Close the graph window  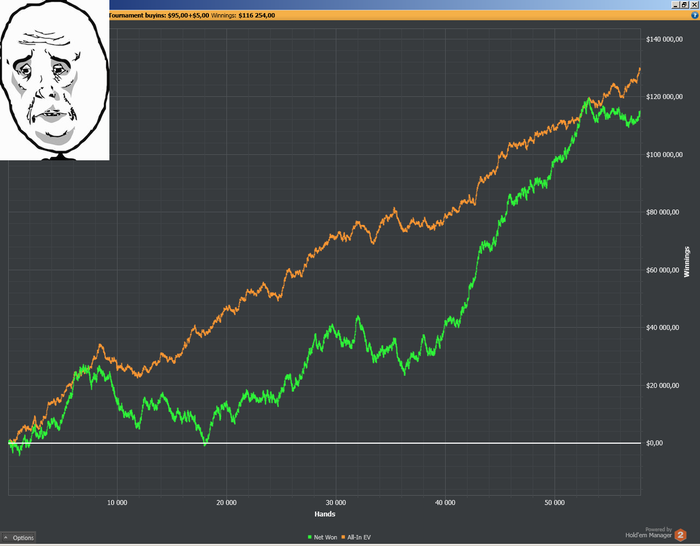tap(694, 4)
